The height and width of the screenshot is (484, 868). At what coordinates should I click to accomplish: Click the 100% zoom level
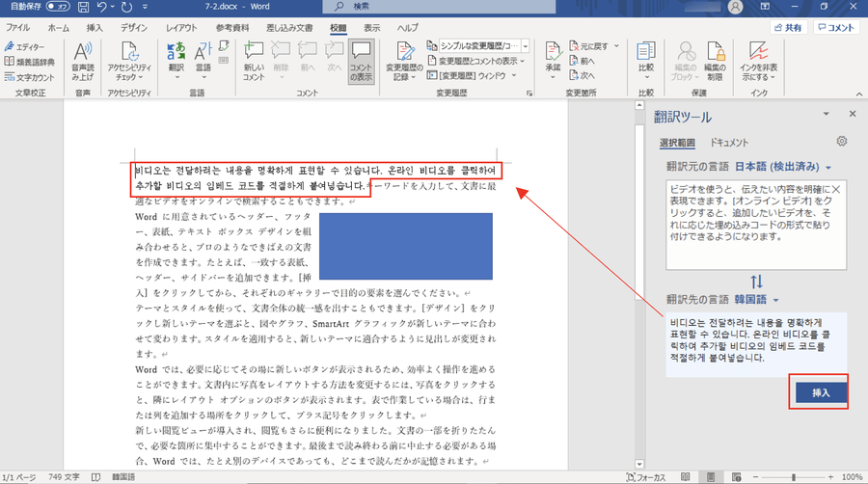click(852, 477)
